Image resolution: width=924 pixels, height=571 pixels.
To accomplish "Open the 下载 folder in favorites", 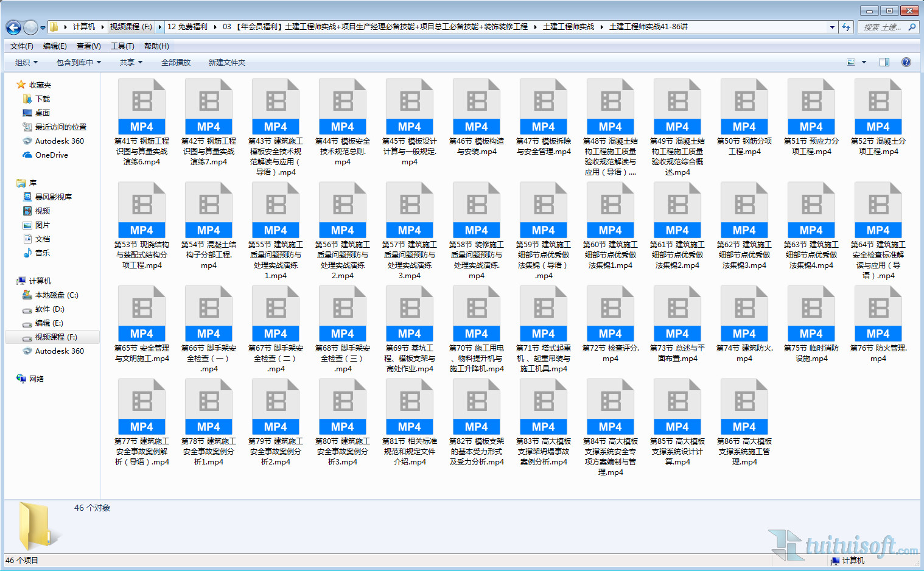I will pos(42,99).
